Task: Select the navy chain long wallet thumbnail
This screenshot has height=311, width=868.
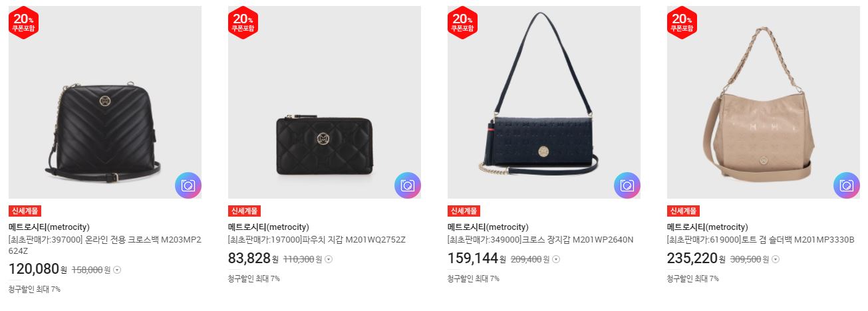Action: (544, 102)
